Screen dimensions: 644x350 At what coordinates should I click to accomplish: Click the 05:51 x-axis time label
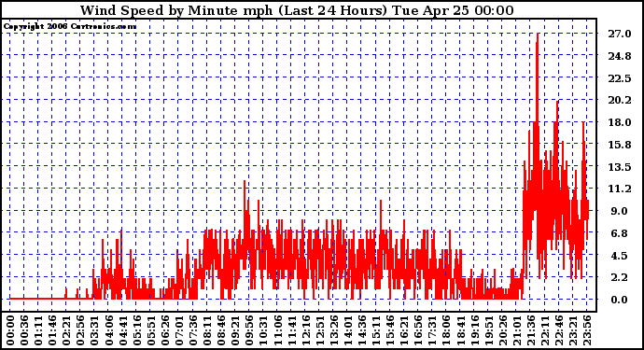click(150, 330)
